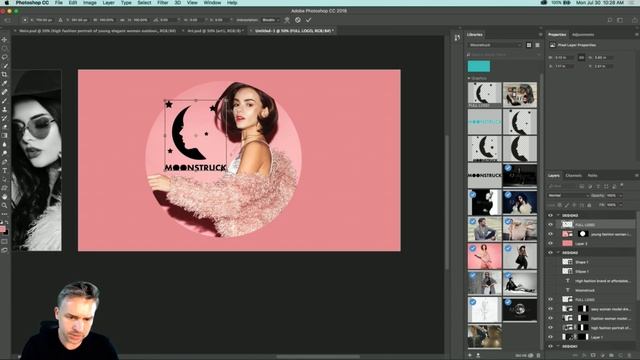This screenshot has height=360, width=640.
Task: Show Libraries items as a grid
Action: pos(529,45)
